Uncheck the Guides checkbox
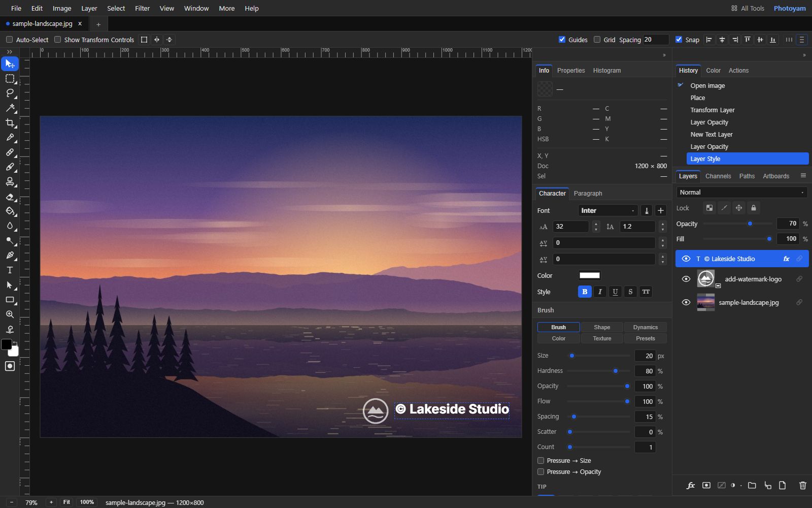Screen dimensions: 812x508 click(x=562, y=40)
